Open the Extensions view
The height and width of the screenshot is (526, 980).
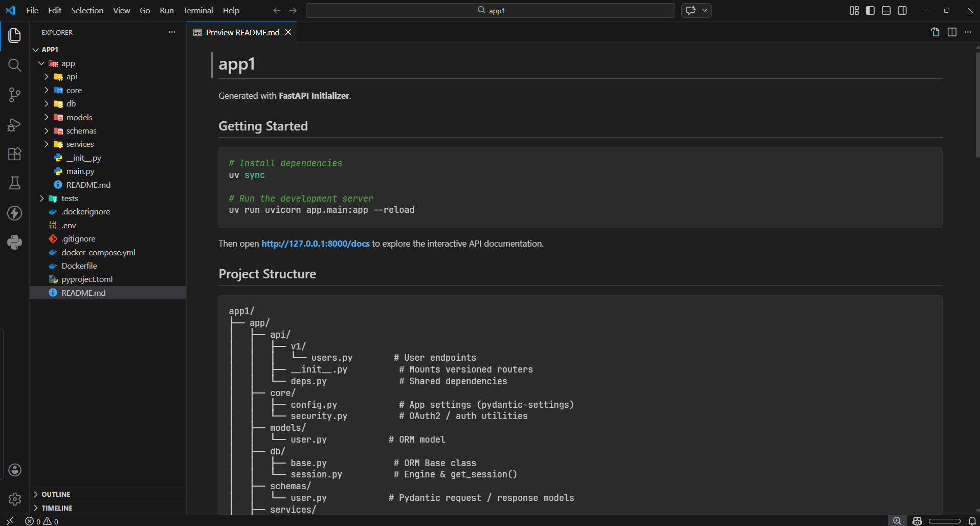(x=14, y=154)
